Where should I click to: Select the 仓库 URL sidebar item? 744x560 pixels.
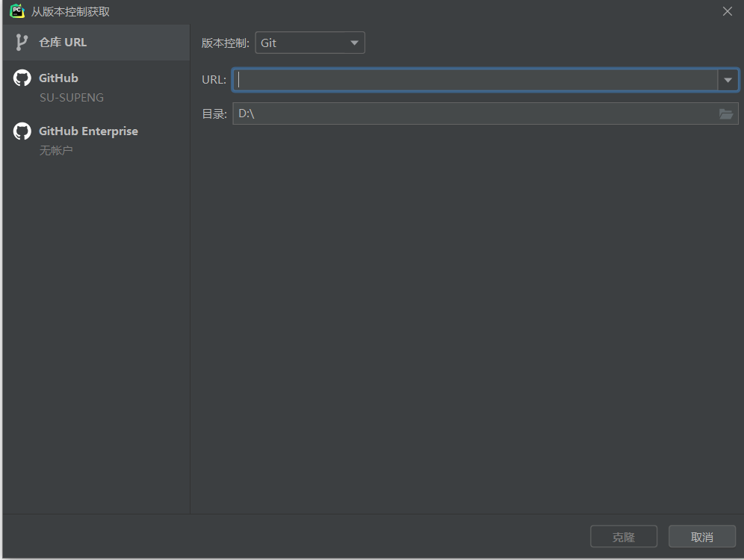[x=96, y=43]
